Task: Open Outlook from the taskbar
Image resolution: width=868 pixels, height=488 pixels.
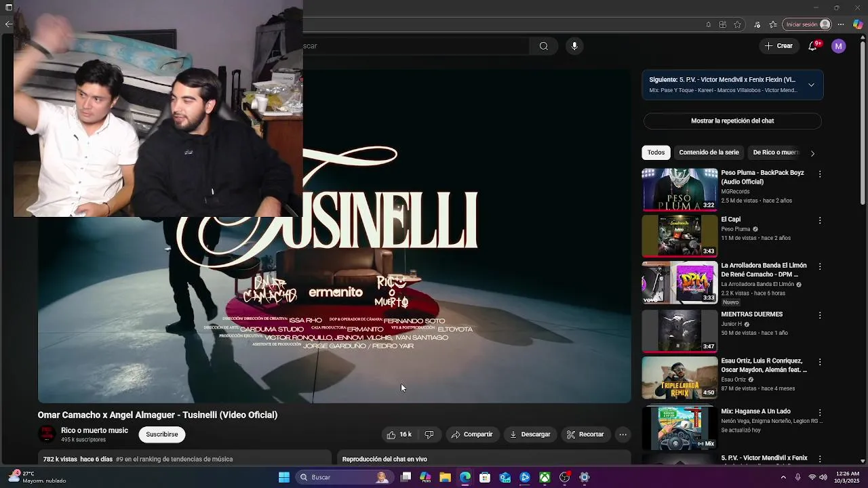Action: (x=505, y=477)
